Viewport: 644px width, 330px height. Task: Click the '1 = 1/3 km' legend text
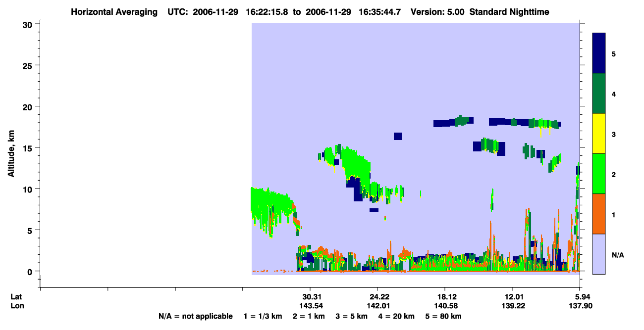tap(263, 316)
